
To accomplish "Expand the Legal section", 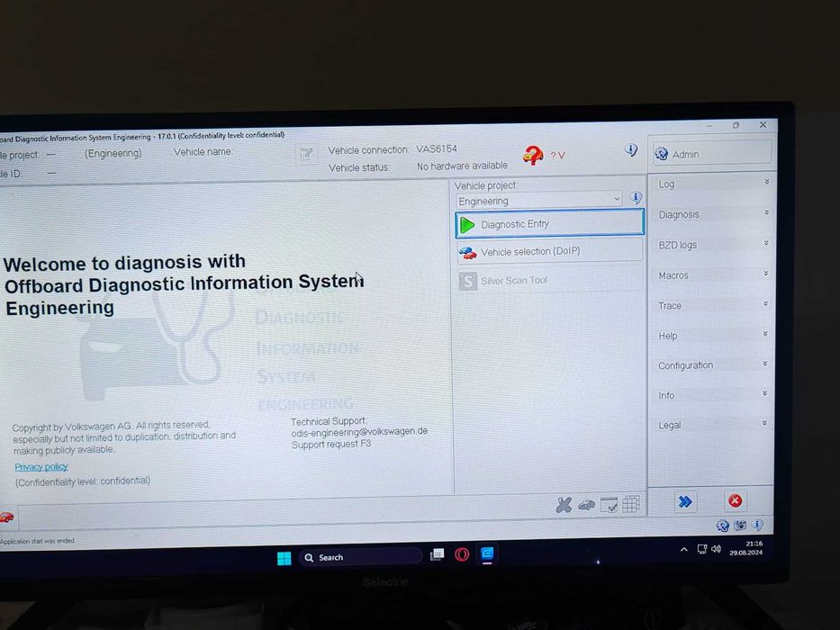I will [713, 425].
